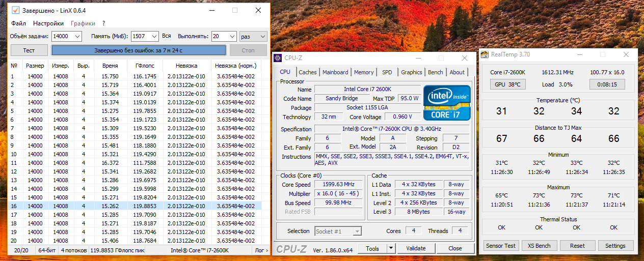The width and height of the screenshot is (644, 261).
Task: Click the completed-without-errors progress bar in LinX
Action: click(139, 50)
